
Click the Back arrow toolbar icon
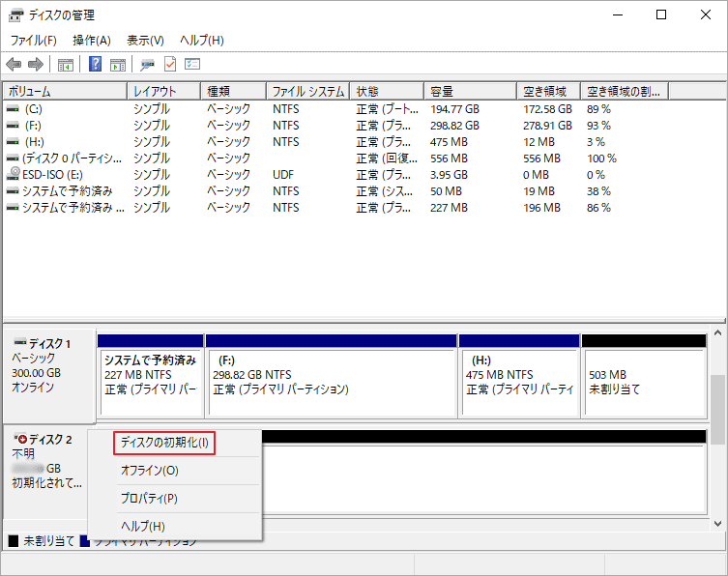14,64
